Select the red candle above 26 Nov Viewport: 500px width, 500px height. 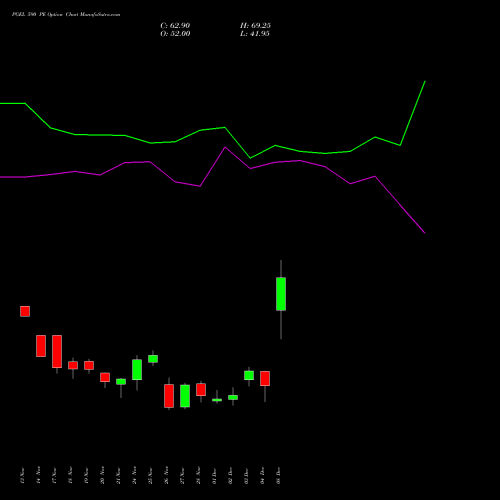169,396
